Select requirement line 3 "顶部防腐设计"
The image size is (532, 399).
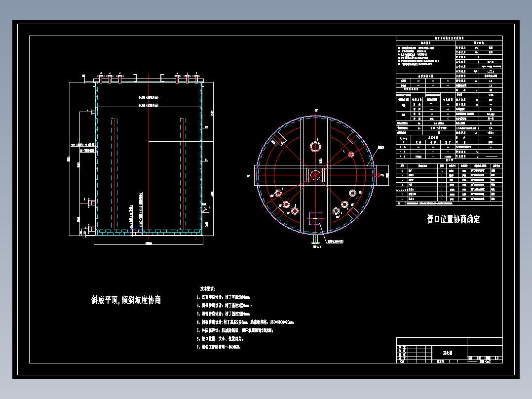(x=223, y=314)
